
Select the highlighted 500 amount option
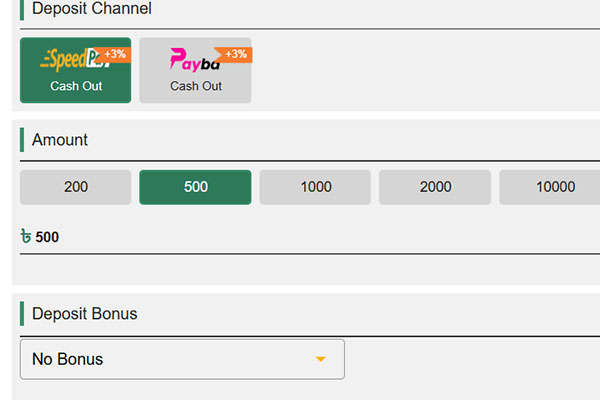pyautogui.click(x=195, y=187)
